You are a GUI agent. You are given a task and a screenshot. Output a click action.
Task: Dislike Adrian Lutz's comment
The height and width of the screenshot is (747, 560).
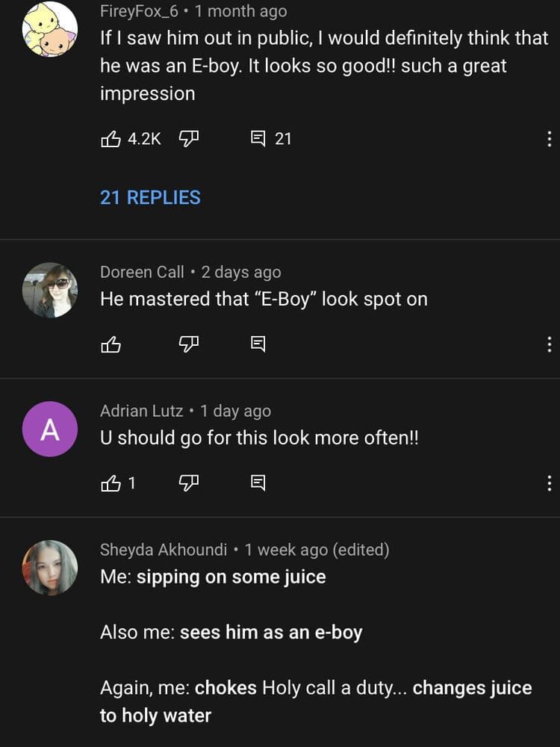point(189,483)
